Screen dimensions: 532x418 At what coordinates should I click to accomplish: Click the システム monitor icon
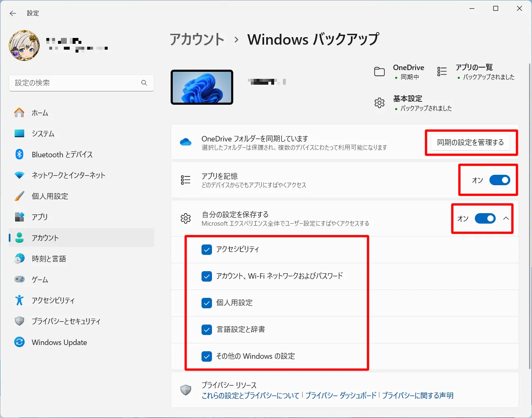[x=19, y=133]
